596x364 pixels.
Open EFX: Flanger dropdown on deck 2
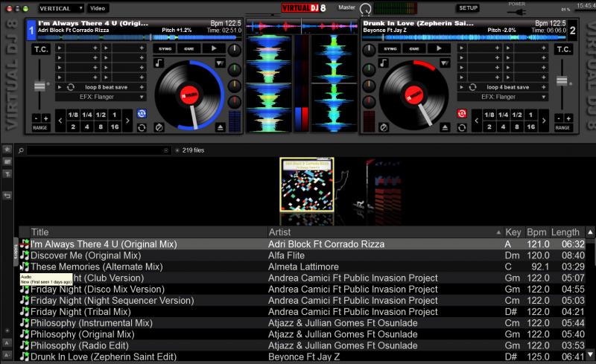(502, 97)
